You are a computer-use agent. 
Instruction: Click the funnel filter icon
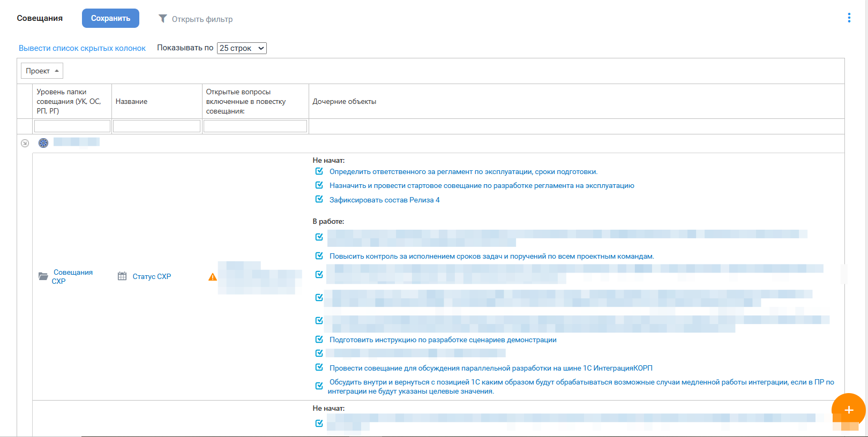click(x=163, y=19)
